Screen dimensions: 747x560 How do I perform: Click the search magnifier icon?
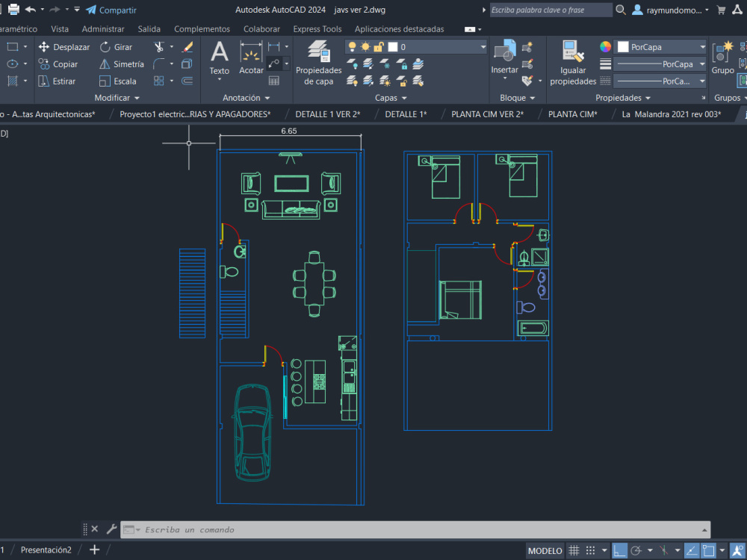tap(620, 10)
